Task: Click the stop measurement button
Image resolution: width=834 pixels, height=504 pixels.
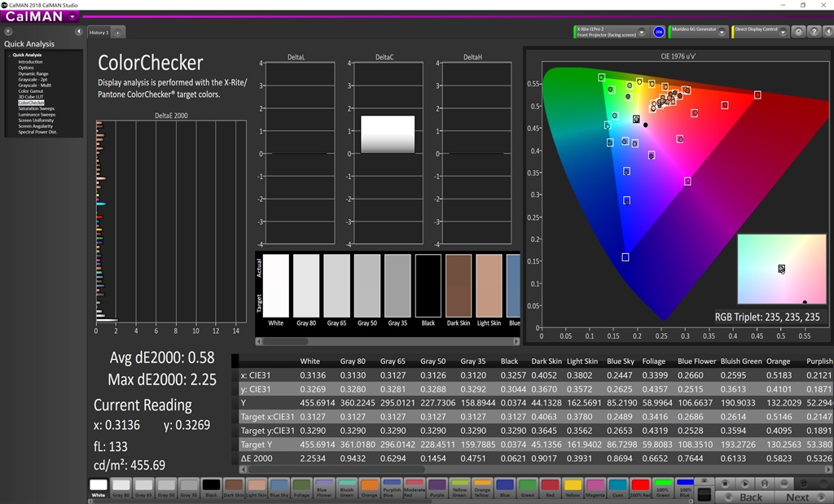Action: pos(725,484)
